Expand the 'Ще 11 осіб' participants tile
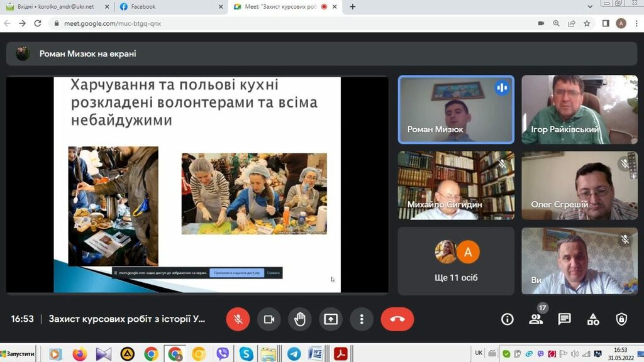This screenshot has width=644, height=362. (456, 261)
